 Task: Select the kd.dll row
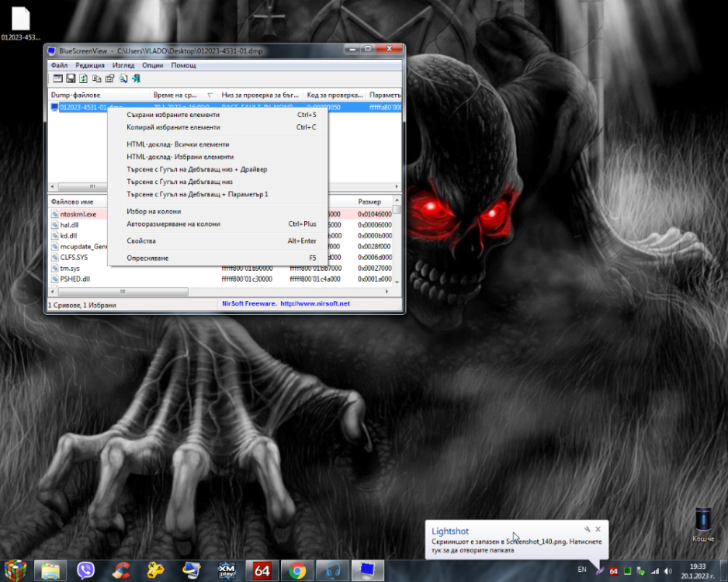(x=68, y=236)
